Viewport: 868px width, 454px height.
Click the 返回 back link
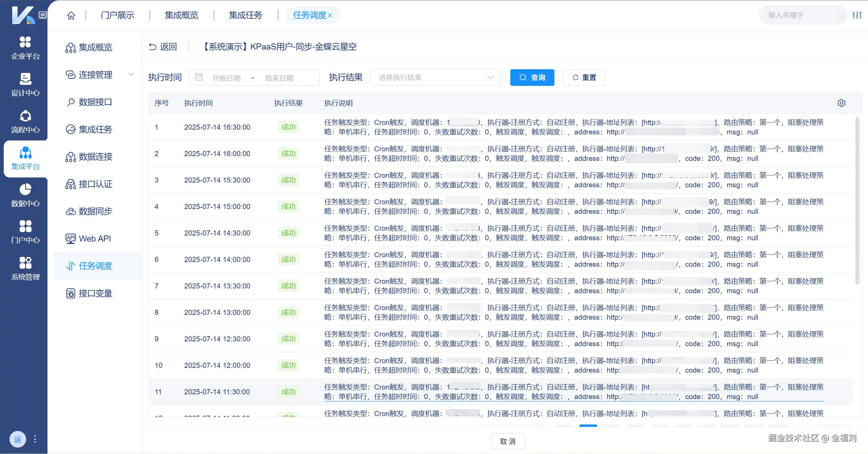163,46
